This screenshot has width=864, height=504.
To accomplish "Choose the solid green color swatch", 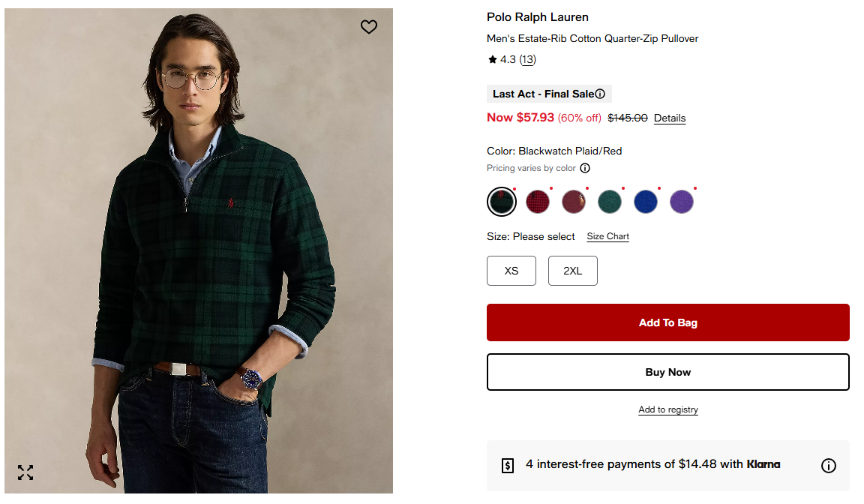I will 610,202.
